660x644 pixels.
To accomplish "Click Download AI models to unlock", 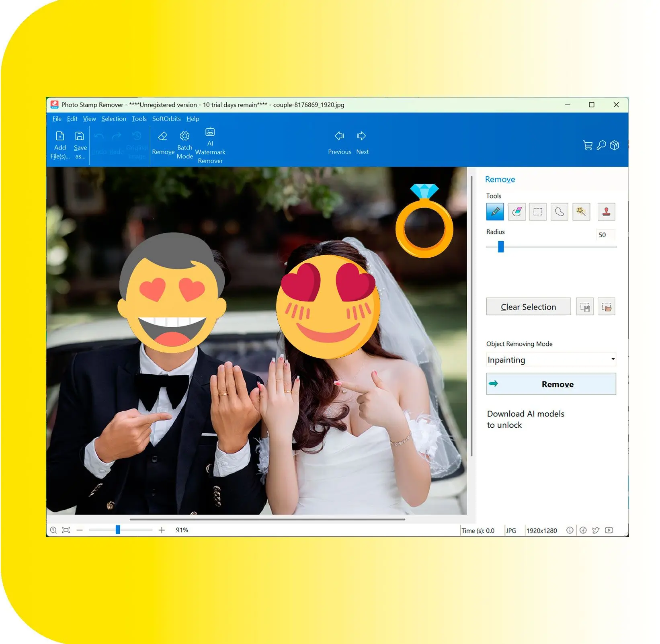I will (526, 419).
